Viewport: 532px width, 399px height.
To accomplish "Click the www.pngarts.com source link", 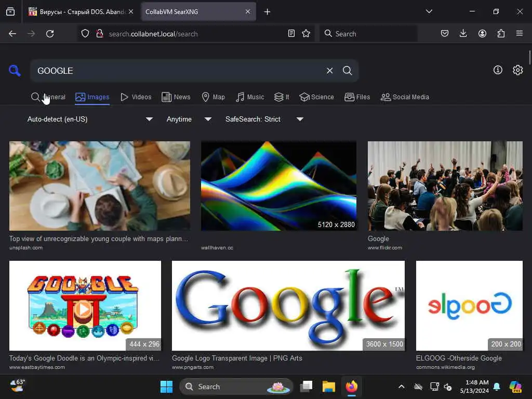I will coord(193,367).
